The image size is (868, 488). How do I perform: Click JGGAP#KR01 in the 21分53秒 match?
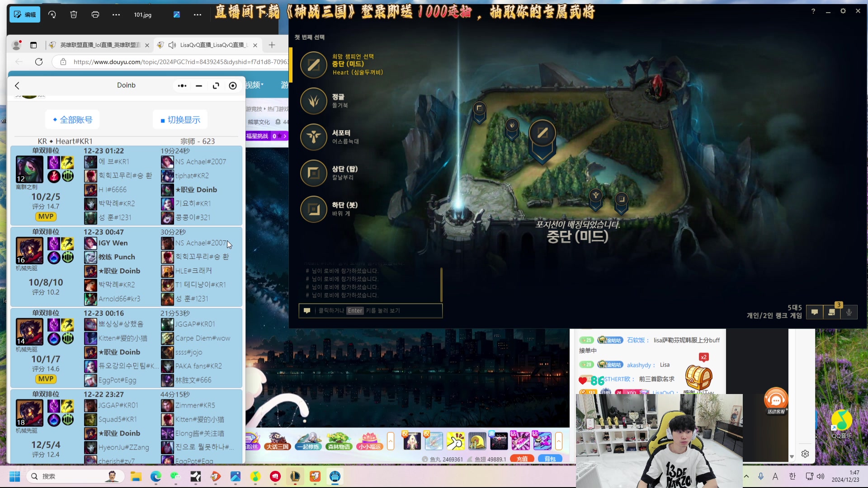click(x=195, y=324)
